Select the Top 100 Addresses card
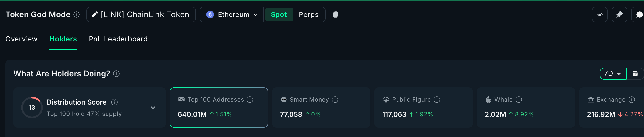 coord(218,107)
